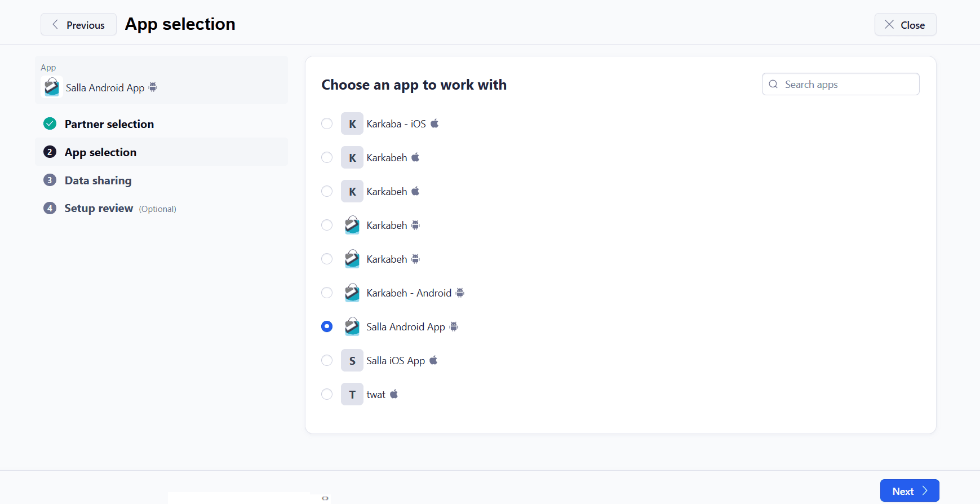
Task: Click the Apple logo beside Salla iOS App
Action: [x=433, y=360]
